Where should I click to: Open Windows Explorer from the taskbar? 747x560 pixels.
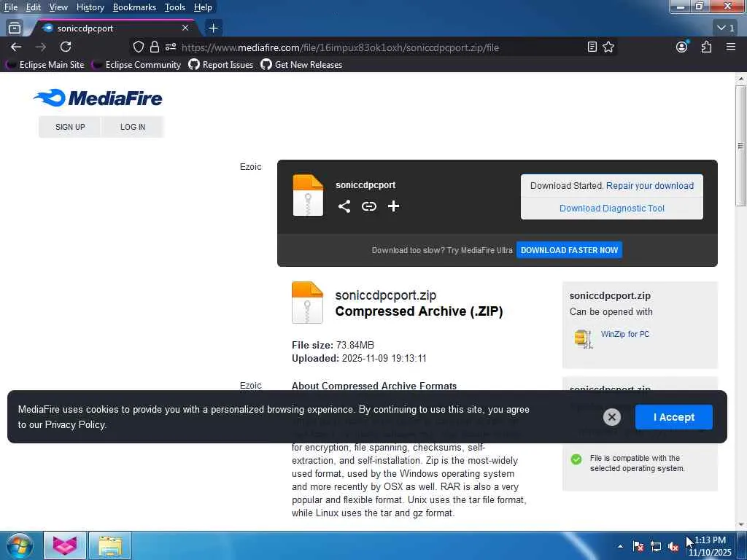[x=110, y=545]
